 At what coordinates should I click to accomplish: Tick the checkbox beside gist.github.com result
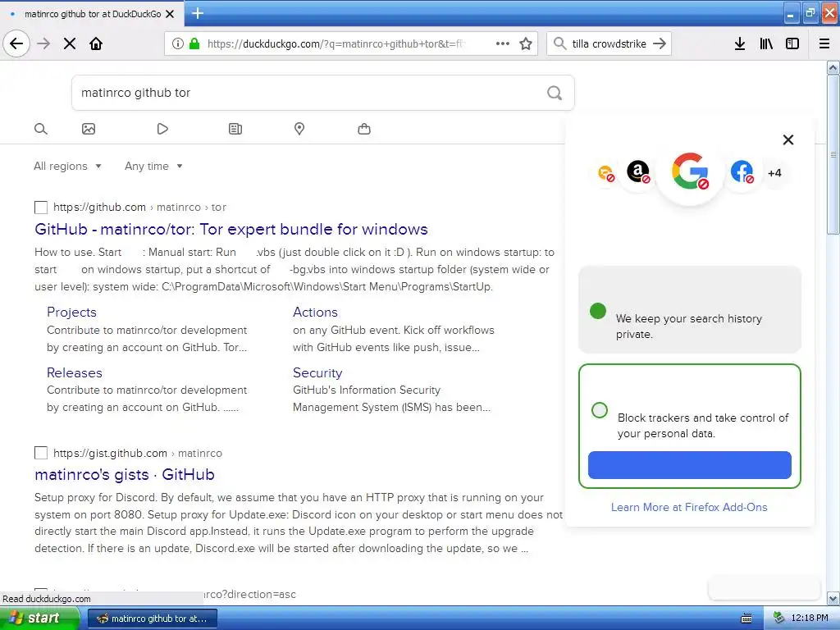[x=41, y=453]
